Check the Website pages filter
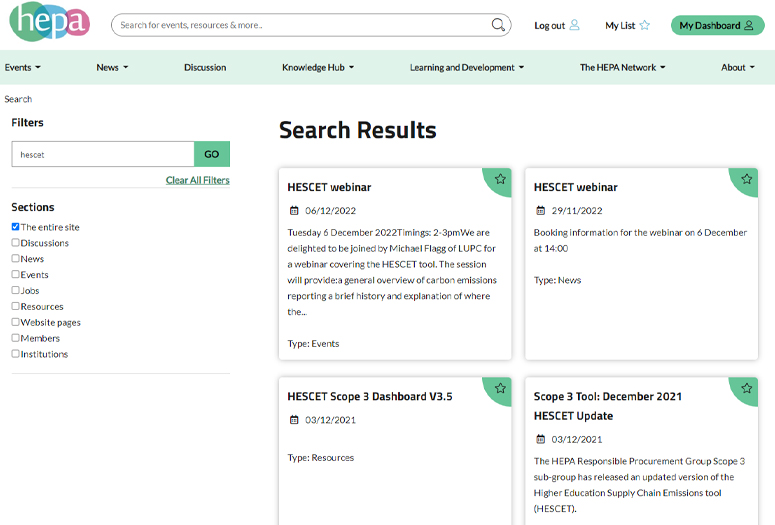Screen dimensions: 775x525 [x=15, y=322]
